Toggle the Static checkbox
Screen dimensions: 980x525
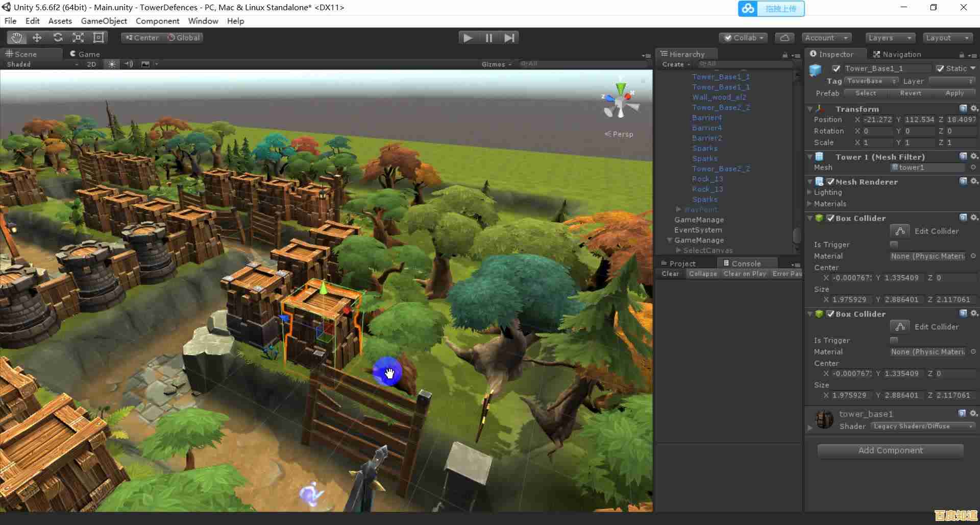(940, 68)
